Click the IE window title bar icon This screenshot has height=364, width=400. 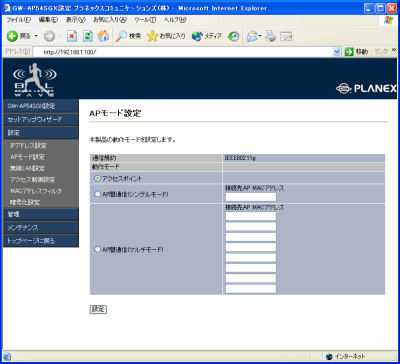click(x=7, y=8)
